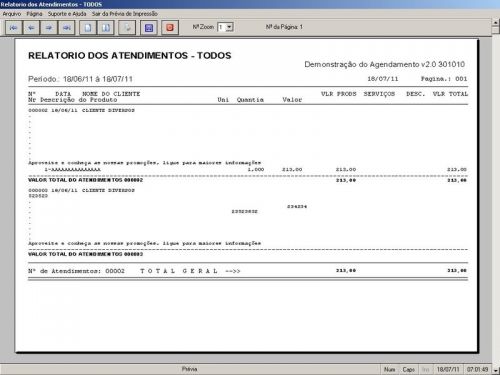The image size is (500, 375).
Task: Click the Período: 18/06/11 à 18/07/11 text
Action: pyautogui.click(x=80, y=79)
